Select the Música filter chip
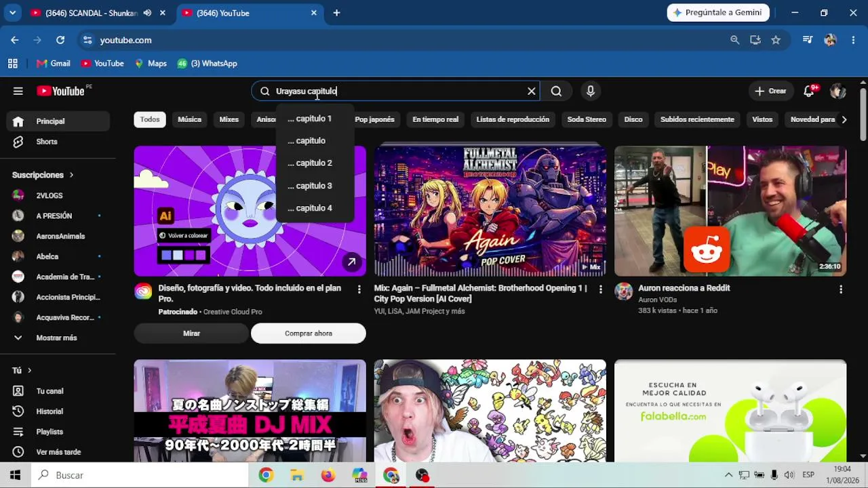 coord(189,119)
